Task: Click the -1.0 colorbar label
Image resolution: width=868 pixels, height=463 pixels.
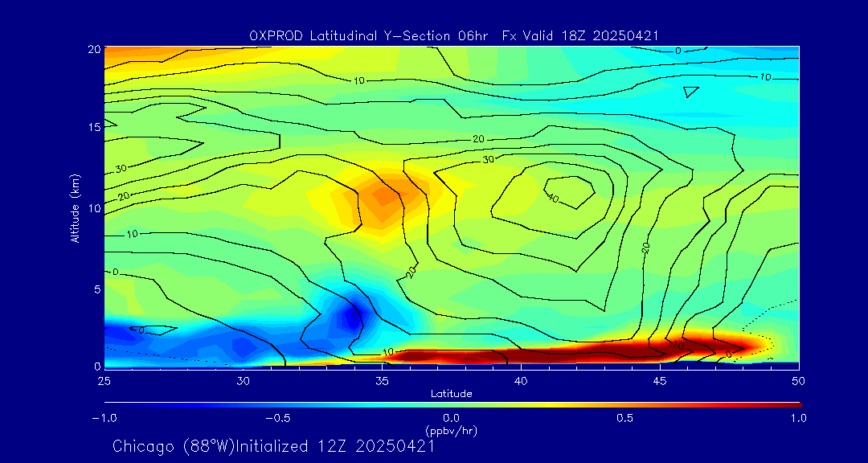Action: pyautogui.click(x=104, y=418)
